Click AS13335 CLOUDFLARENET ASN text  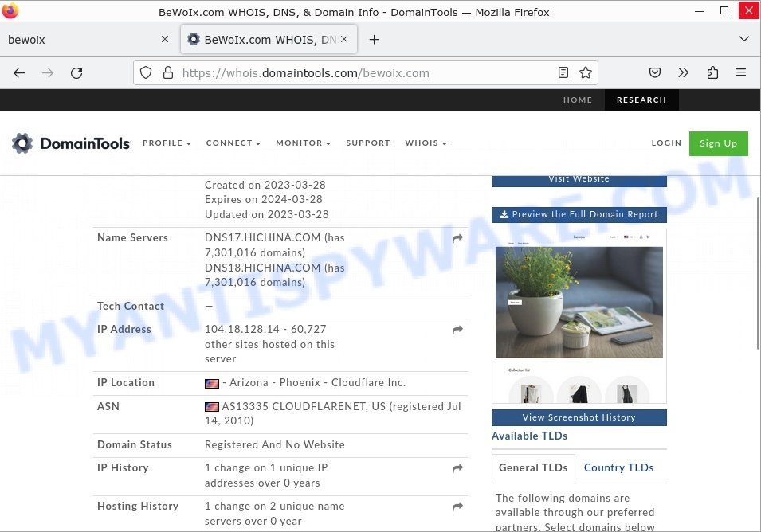pyautogui.click(x=304, y=406)
